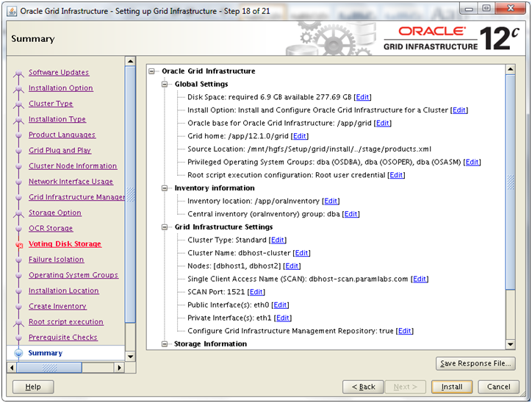
Task: Maximize the installer window
Action: coord(486,8)
